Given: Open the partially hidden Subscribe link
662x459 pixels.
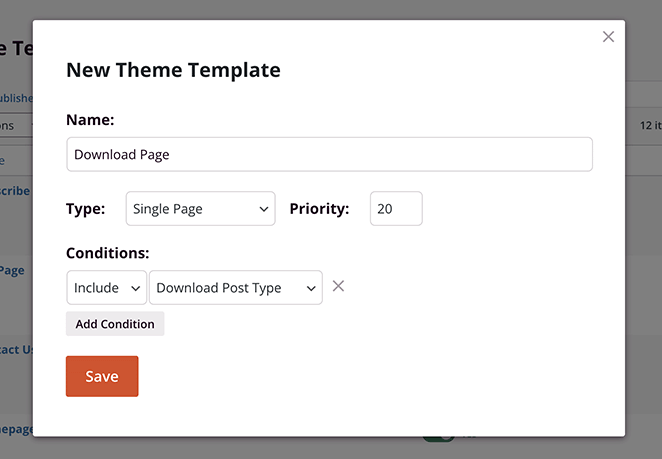Looking at the screenshot, I should pos(15,190).
